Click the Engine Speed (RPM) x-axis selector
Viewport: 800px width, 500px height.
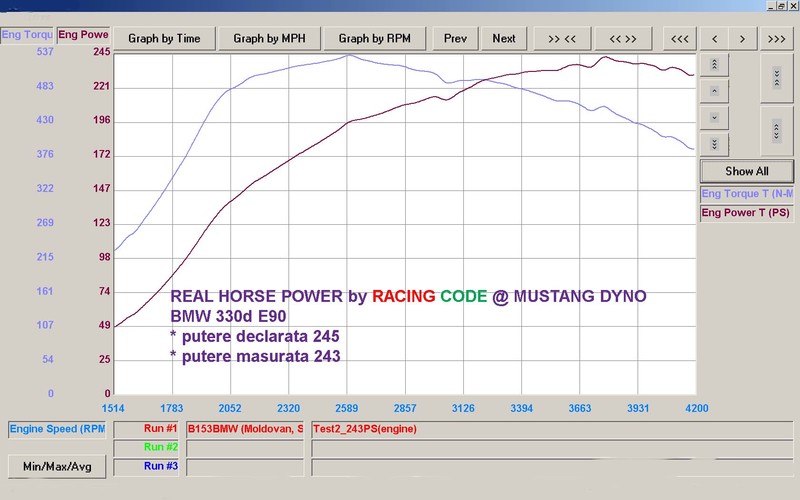pos(57,429)
